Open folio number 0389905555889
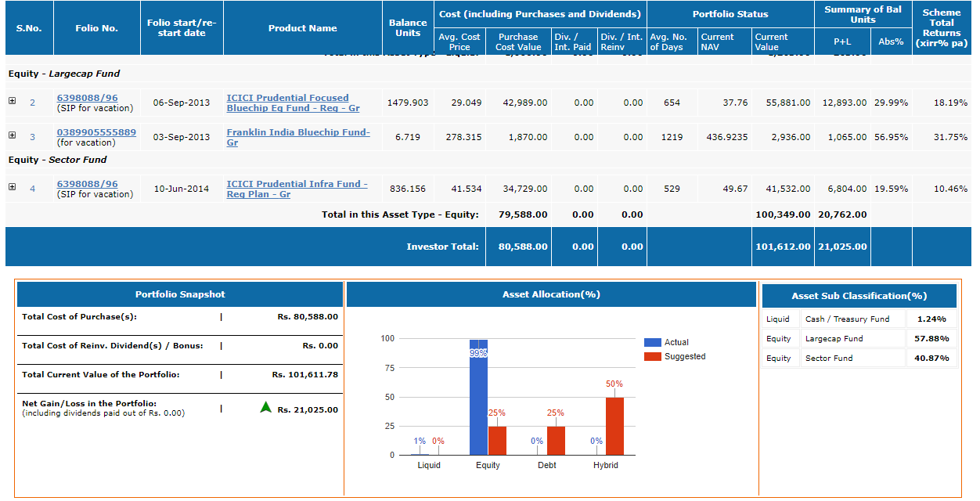The width and height of the screenshot is (980, 501). click(x=96, y=132)
